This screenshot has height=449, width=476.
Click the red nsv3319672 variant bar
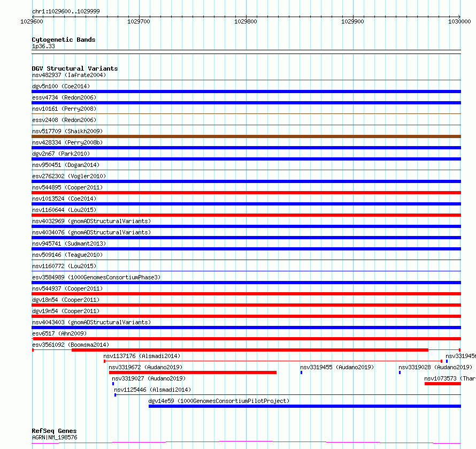(x=193, y=372)
